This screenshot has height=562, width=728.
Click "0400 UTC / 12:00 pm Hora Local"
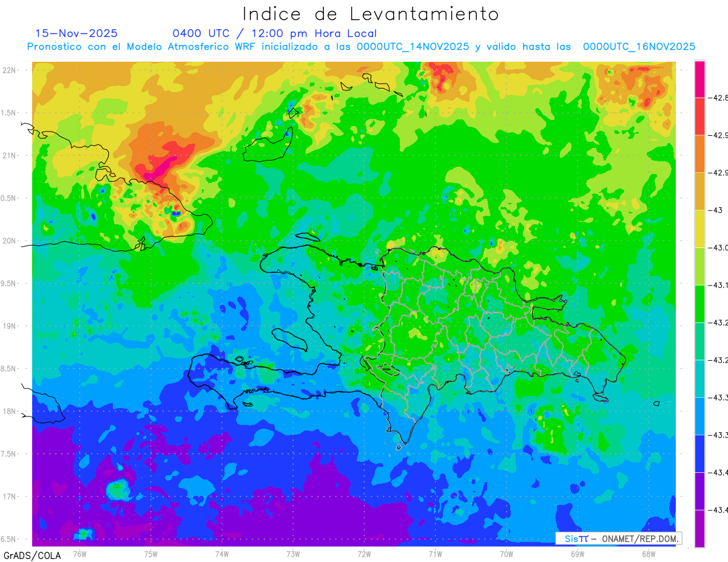pyautogui.click(x=274, y=33)
